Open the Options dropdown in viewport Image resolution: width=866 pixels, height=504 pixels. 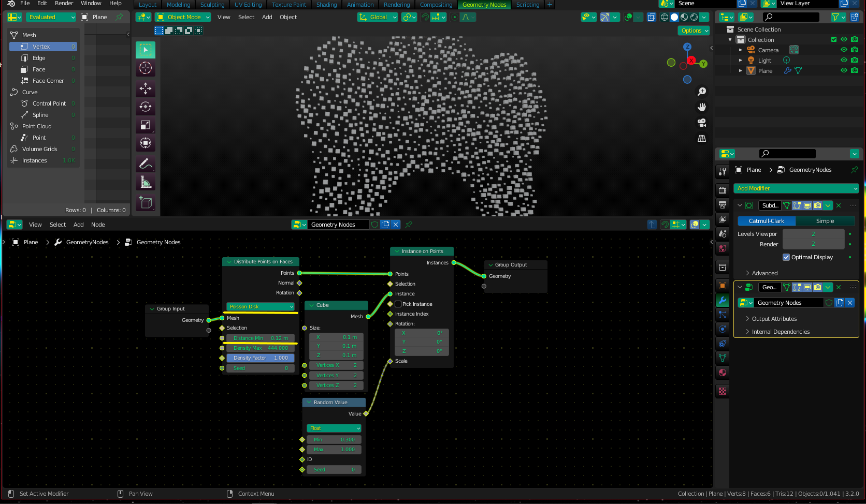pyautogui.click(x=694, y=31)
